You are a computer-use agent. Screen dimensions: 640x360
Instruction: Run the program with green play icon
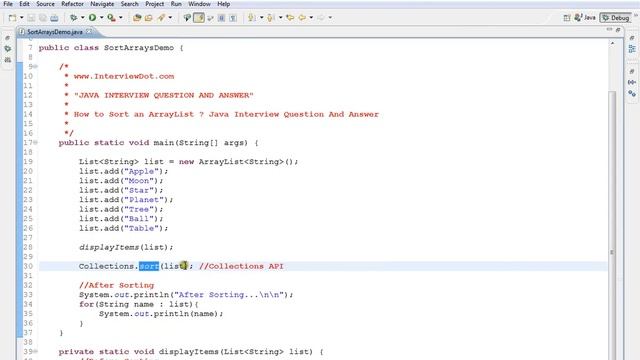[93, 18]
